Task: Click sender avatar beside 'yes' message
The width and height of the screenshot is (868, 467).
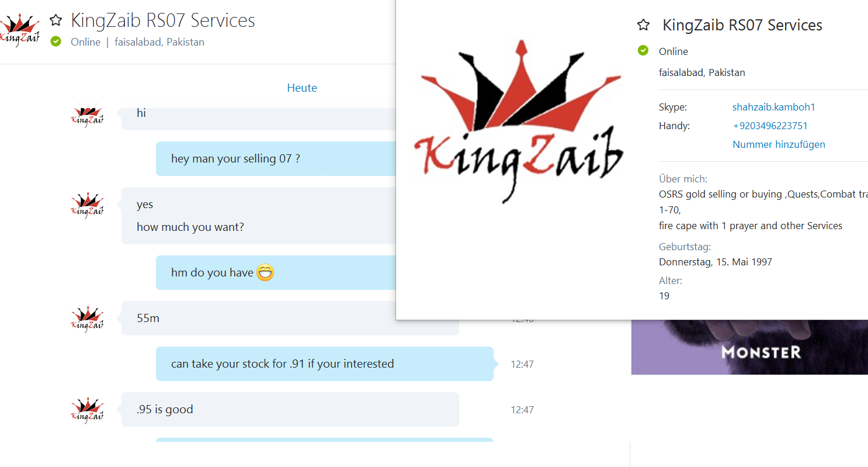Action: (x=87, y=206)
